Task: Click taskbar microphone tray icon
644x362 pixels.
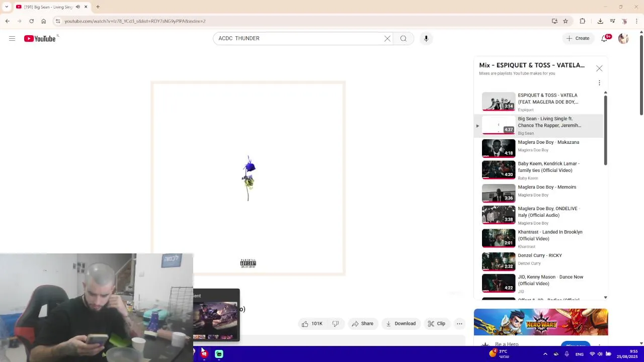Action: [x=567, y=354]
